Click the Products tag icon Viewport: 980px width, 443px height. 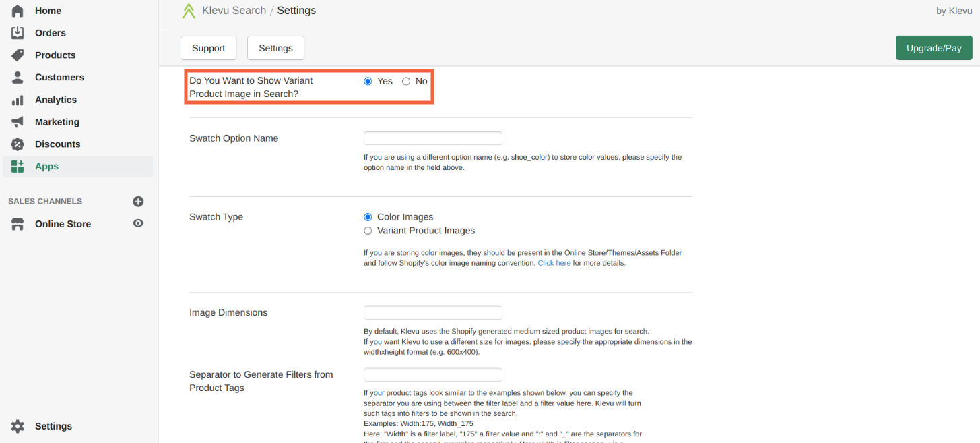(18, 55)
